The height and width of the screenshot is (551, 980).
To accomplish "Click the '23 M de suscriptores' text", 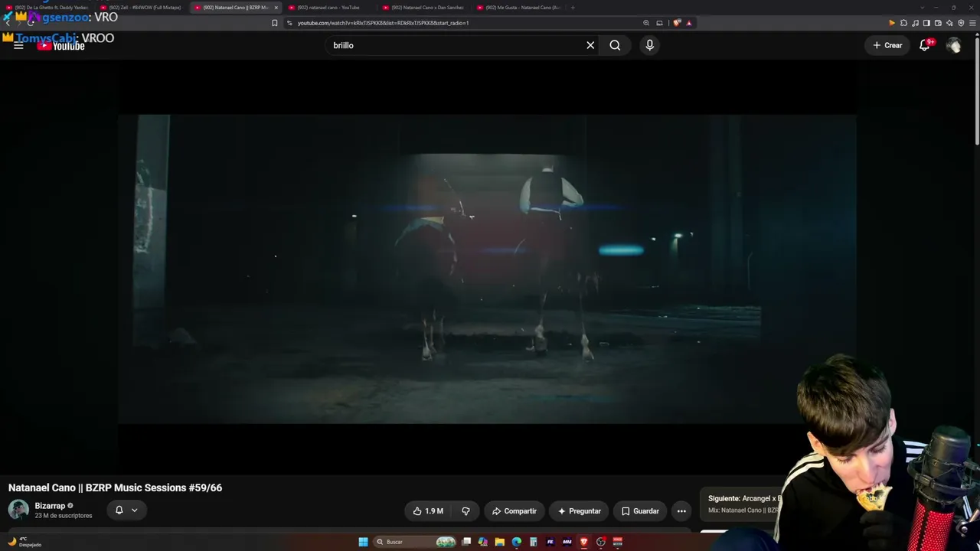I will pos(64,516).
